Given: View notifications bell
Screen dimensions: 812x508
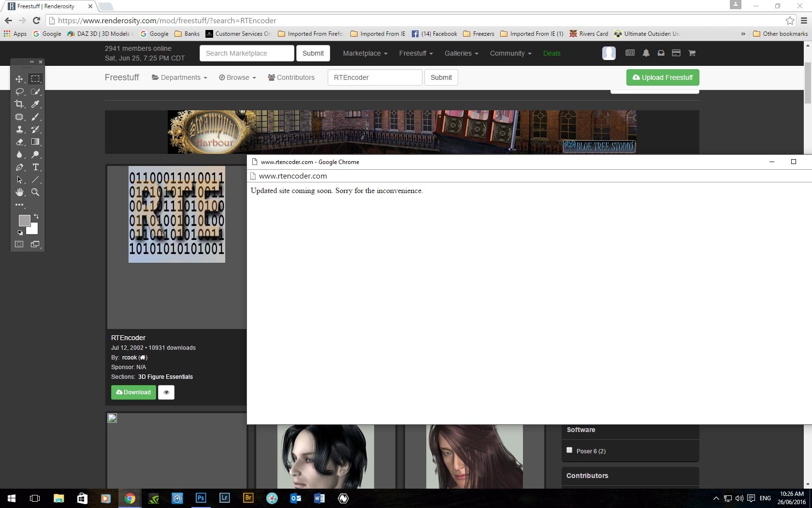Looking at the screenshot, I should click(x=646, y=53).
